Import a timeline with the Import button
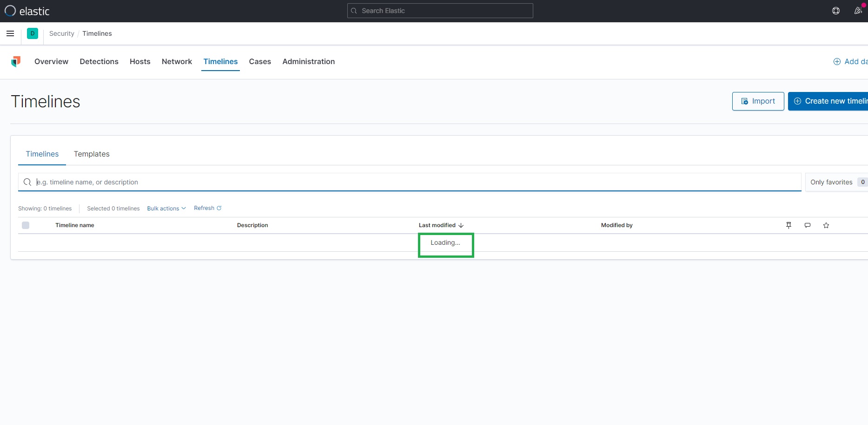This screenshot has height=425, width=868. coord(758,101)
